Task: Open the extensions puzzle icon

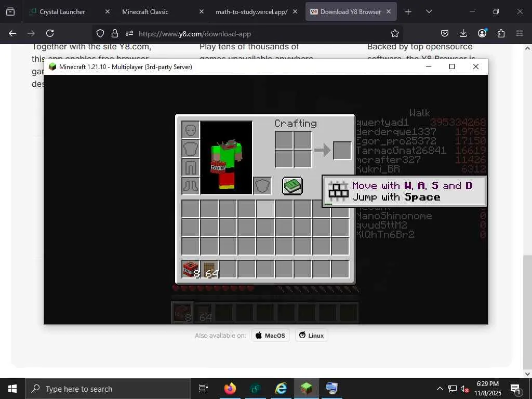Action: (x=501, y=33)
